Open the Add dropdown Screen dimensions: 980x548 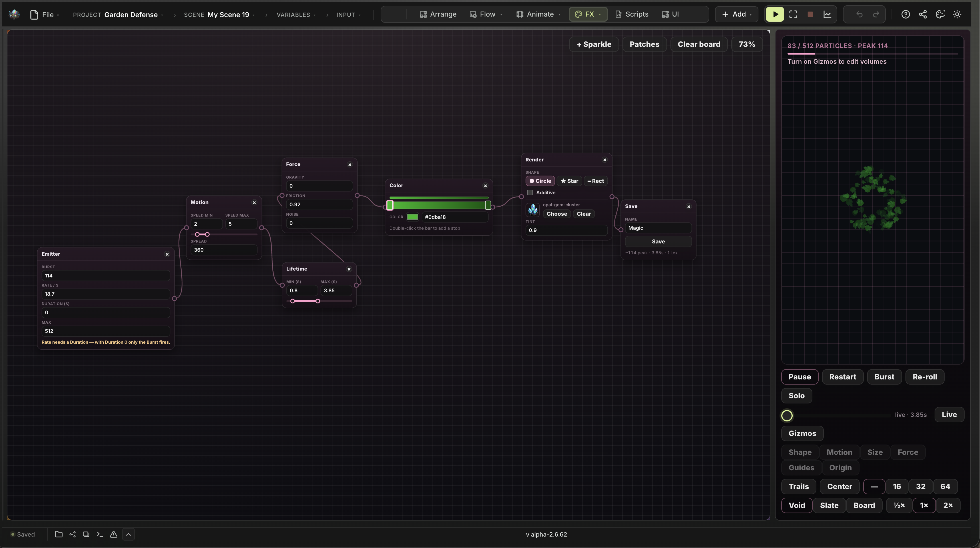tap(736, 15)
